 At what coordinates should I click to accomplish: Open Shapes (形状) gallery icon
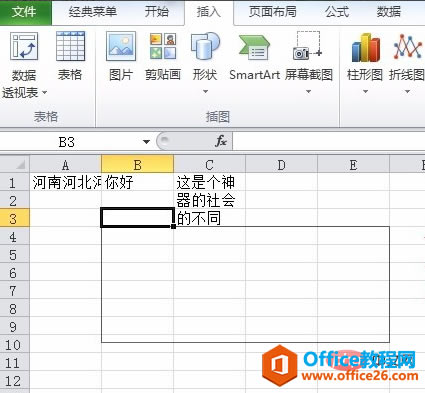click(x=205, y=46)
